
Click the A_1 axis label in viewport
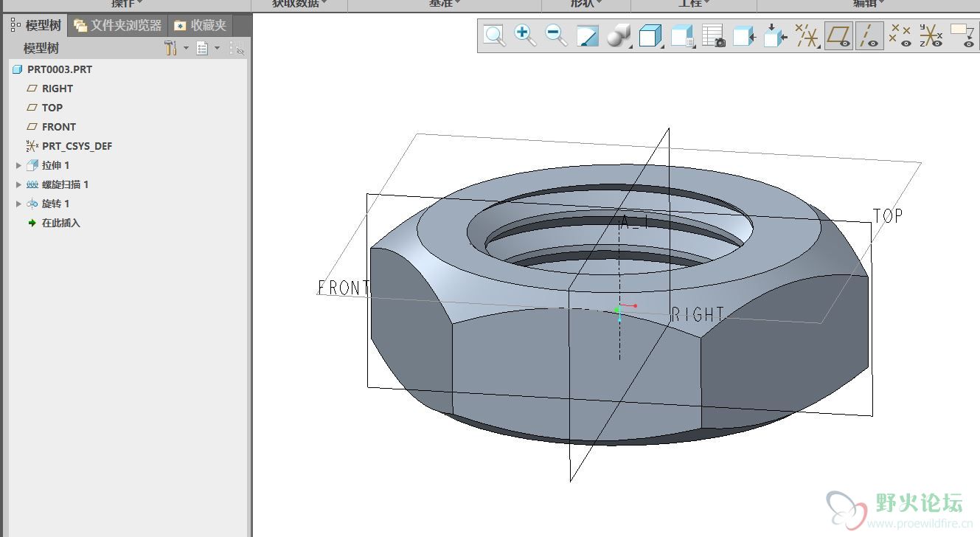(634, 222)
